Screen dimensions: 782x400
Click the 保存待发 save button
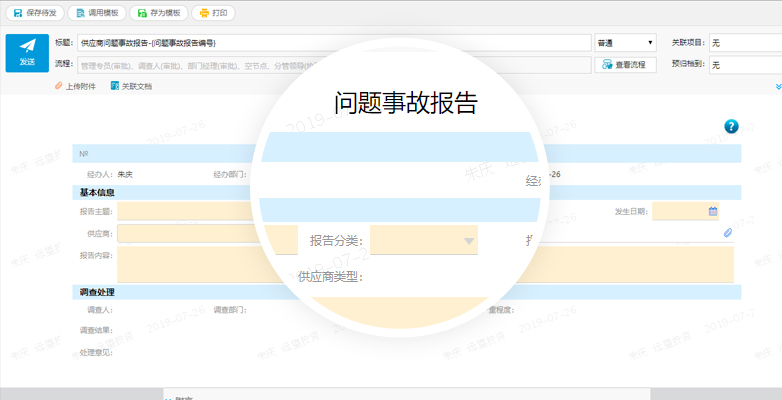tap(37, 14)
